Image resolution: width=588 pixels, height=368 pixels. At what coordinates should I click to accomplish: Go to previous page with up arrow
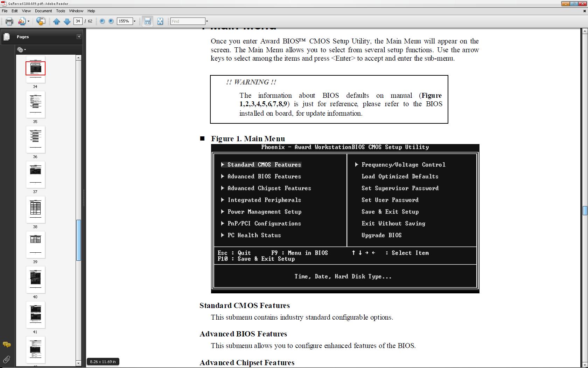[x=57, y=21]
